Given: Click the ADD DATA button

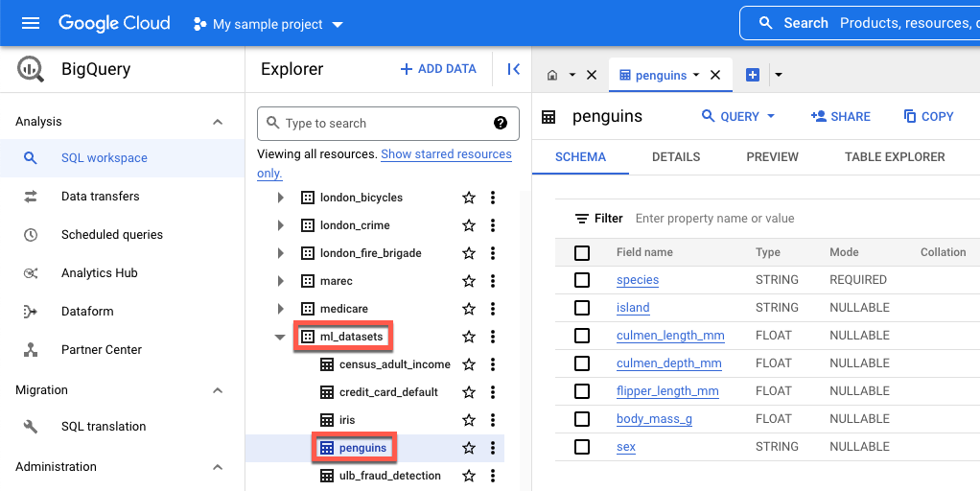Looking at the screenshot, I should pyautogui.click(x=438, y=69).
